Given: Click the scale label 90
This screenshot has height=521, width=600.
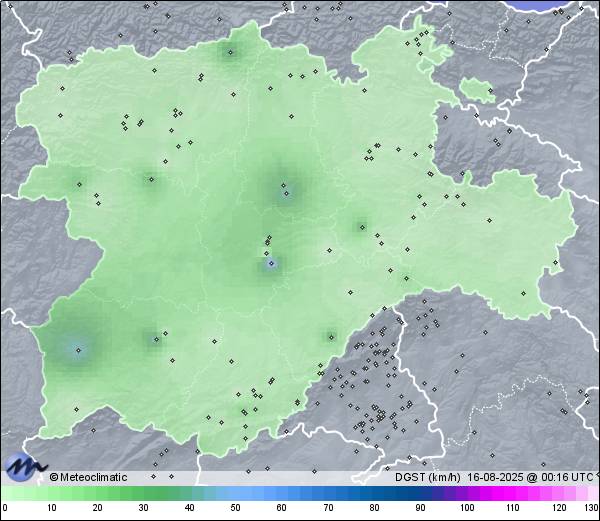Looking at the screenshot, I should tap(420, 508).
